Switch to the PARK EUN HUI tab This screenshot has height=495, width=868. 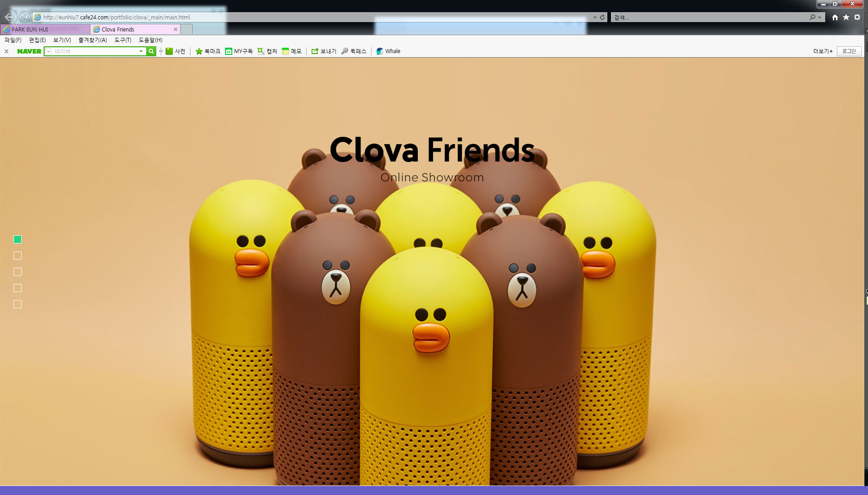pyautogui.click(x=45, y=29)
